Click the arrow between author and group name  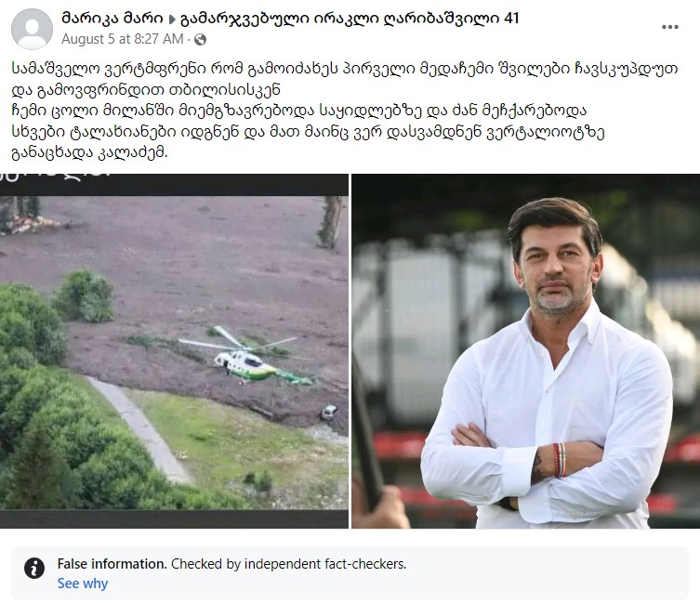172,20
